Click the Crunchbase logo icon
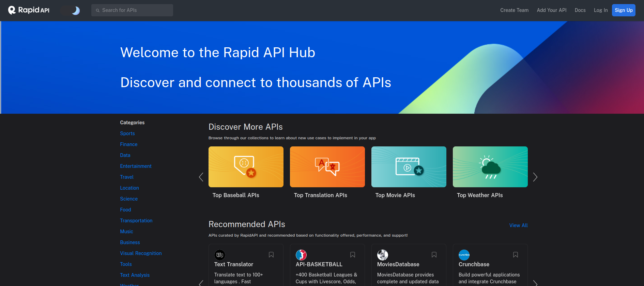 click(464, 255)
